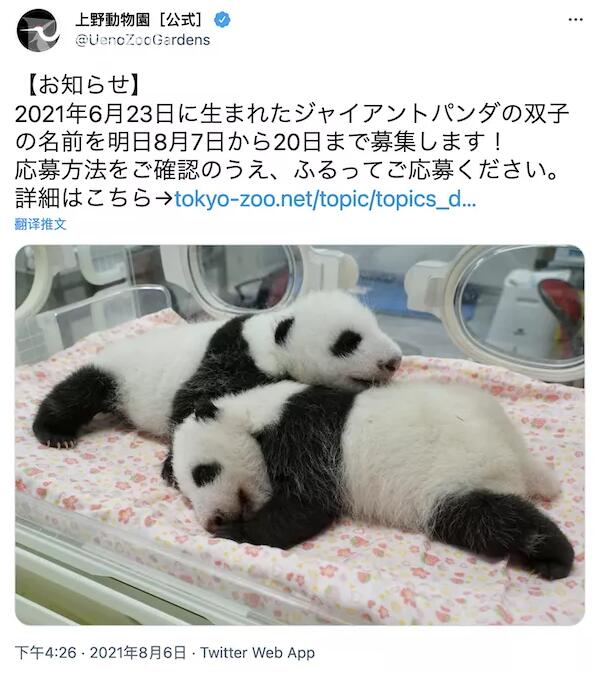Viewport: 597px width, 675px height.
Task: Click the 翻译推文 translate tweet link
Action: 40,224
